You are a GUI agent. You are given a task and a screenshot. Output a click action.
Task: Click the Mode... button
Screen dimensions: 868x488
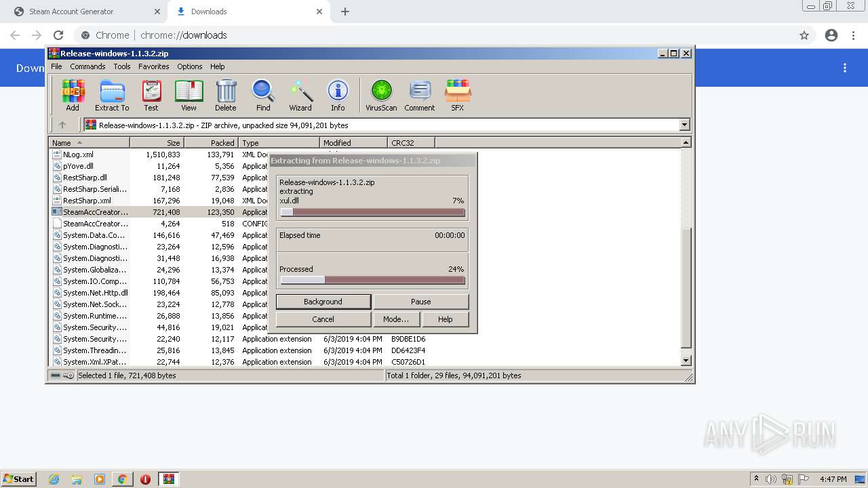(x=396, y=319)
